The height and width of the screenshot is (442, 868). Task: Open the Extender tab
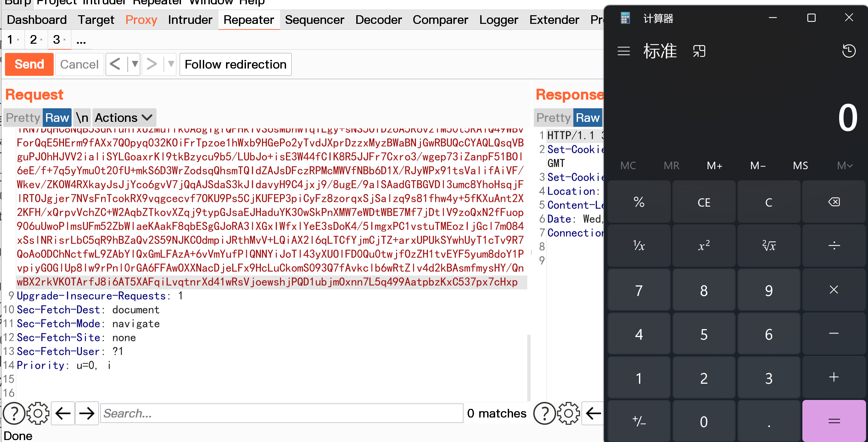click(x=554, y=20)
